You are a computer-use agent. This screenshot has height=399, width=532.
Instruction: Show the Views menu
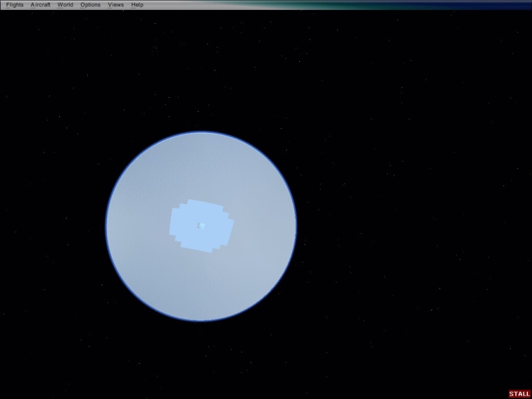[116, 5]
